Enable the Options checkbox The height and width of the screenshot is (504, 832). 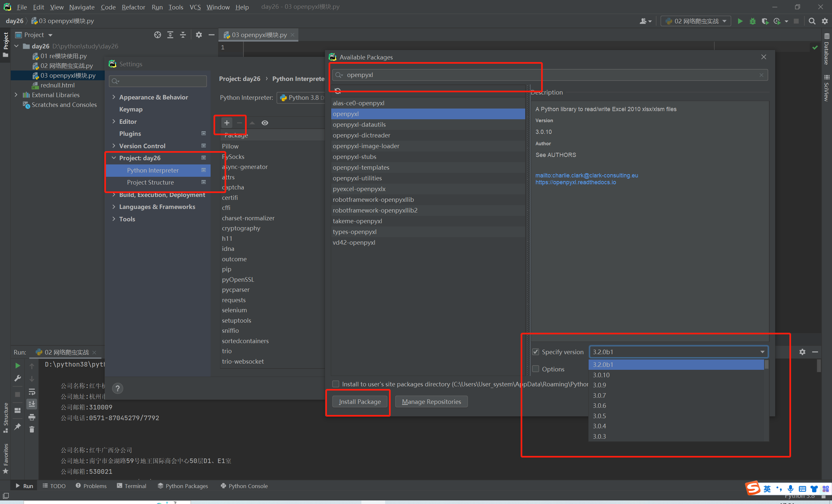point(536,369)
